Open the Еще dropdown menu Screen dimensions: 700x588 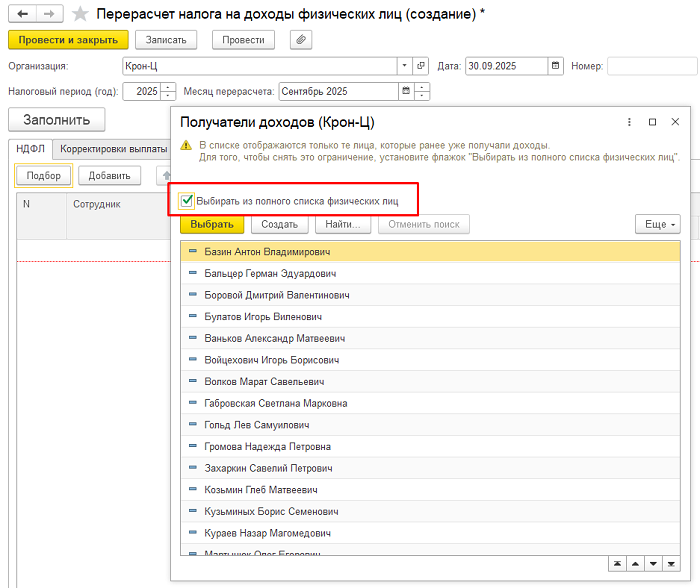pos(657,224)
